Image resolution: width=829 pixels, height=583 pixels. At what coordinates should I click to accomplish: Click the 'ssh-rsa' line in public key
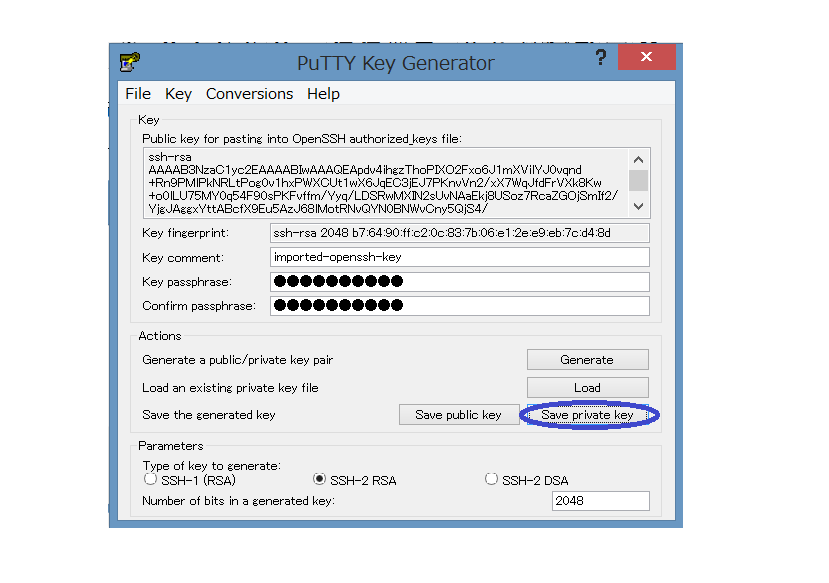click(x=170, y=157)
